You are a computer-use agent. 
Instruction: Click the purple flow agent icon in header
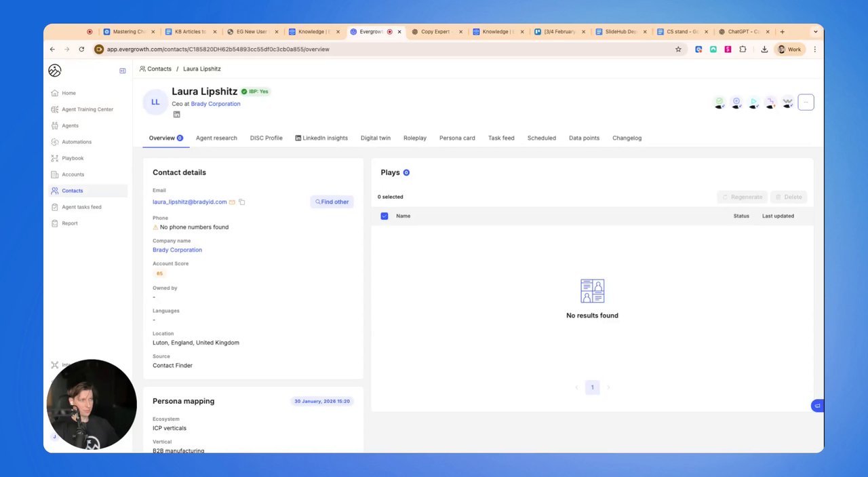click(770, 102)
